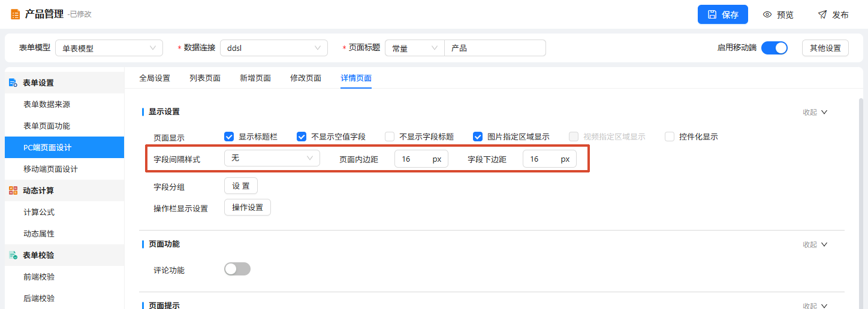The width and height of the screenshot is (868, 309).
Task: Open the 页面标题 常量 type dropdown
Action: pos(415,48)
